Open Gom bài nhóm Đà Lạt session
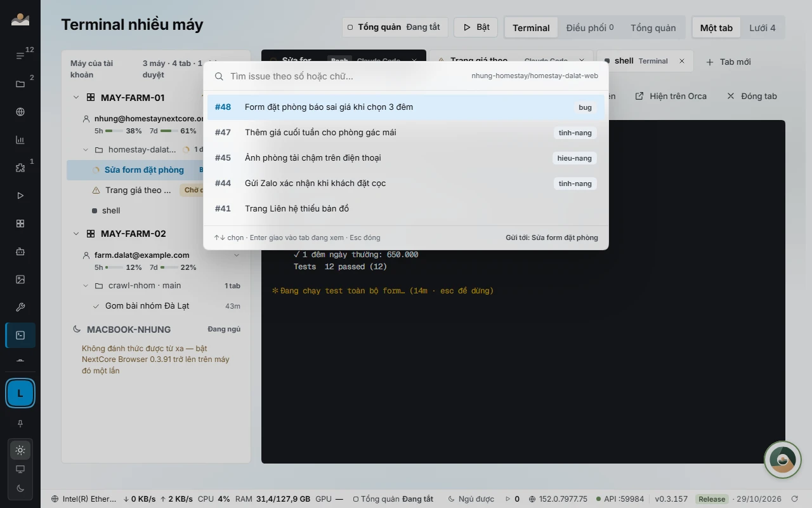This screenshot has height=508, width=812. click(x=156, y=306)
